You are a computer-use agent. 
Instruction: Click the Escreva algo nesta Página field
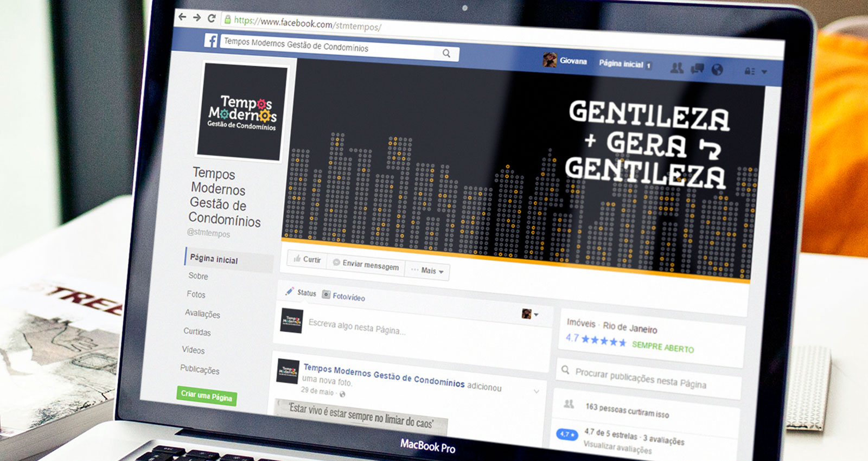(356, 326)
